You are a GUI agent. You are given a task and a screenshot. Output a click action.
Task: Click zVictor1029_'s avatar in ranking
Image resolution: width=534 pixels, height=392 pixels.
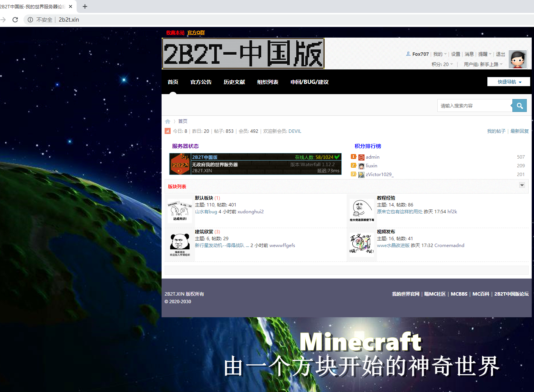pyautogui.click(x=361, y=175)
